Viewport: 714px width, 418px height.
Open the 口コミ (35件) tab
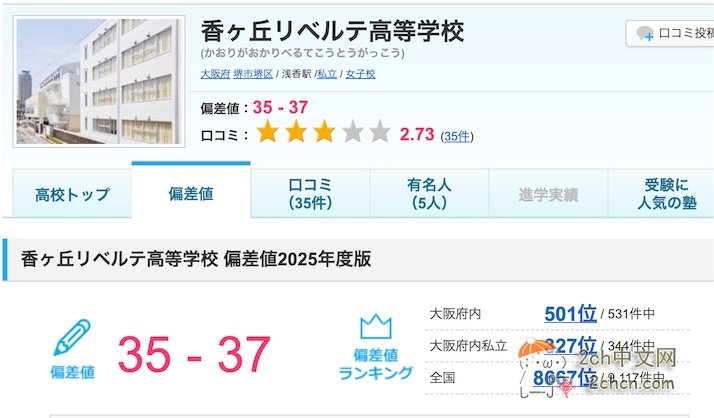pos(310,194)
